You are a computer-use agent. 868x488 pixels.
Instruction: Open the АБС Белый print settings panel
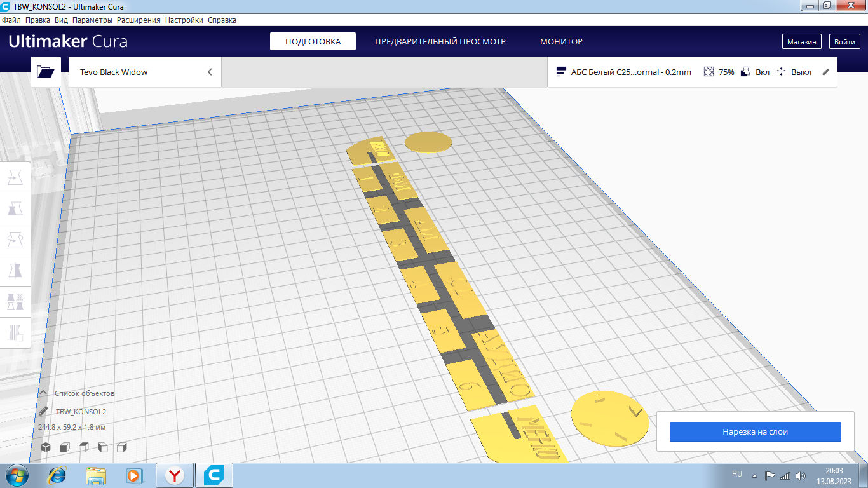692,72
